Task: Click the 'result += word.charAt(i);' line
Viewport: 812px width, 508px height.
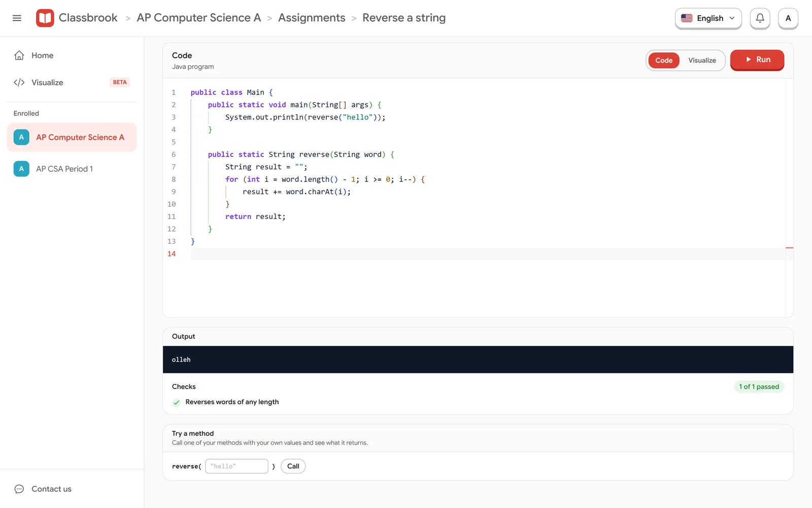Action: pyautogui.click(x=296, y=192)
